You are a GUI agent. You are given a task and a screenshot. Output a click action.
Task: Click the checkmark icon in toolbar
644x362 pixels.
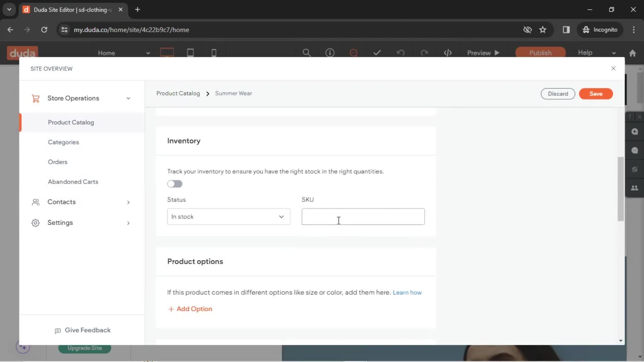point(377,53)
